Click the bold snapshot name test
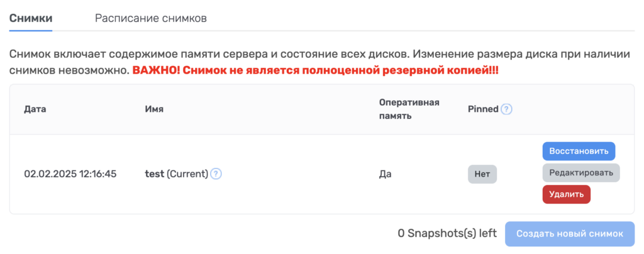The width and height of the screenshot is (644, 254). pyautogui.click(x=155, y=174)
